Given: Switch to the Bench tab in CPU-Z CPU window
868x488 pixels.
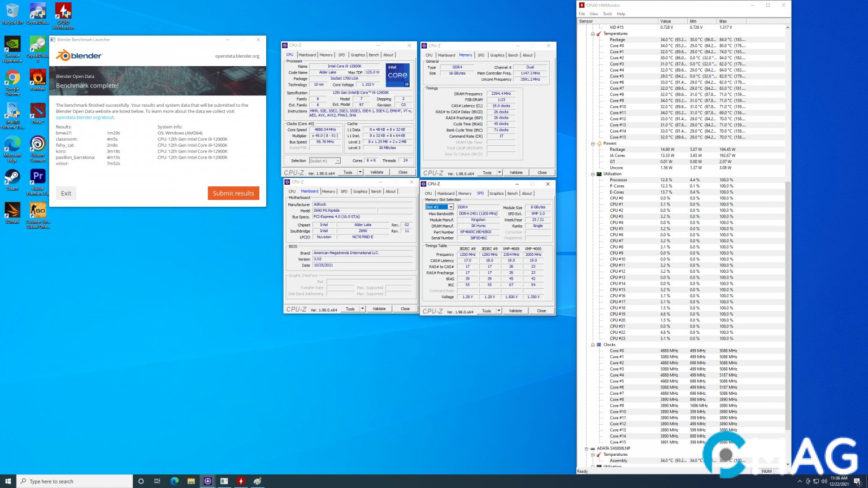Looking at the screenshot, I should click(374, 55).
